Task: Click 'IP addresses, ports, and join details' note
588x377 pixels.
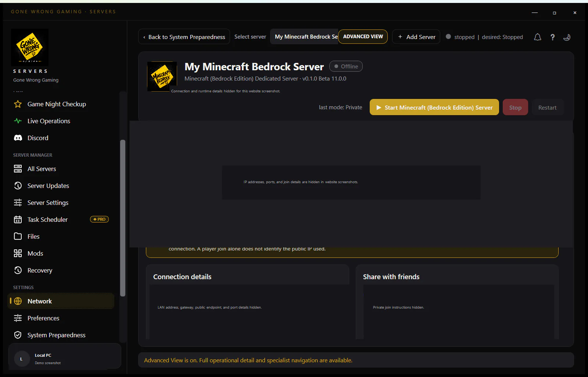Action: pos(301,182)
